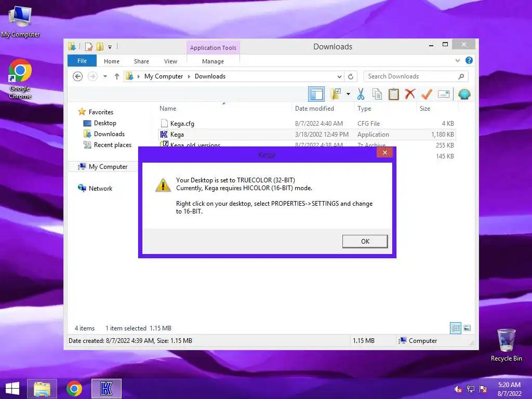Click Downloads in the breadcrumb path

click(x=210, y=76)
